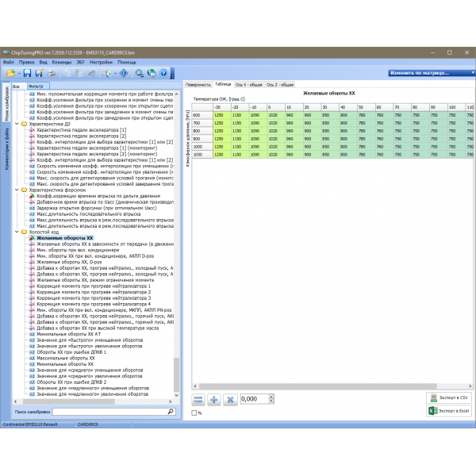The image size is (476, 476).
Task: Click the blue help question mark icon
Action: pos(163,73)
